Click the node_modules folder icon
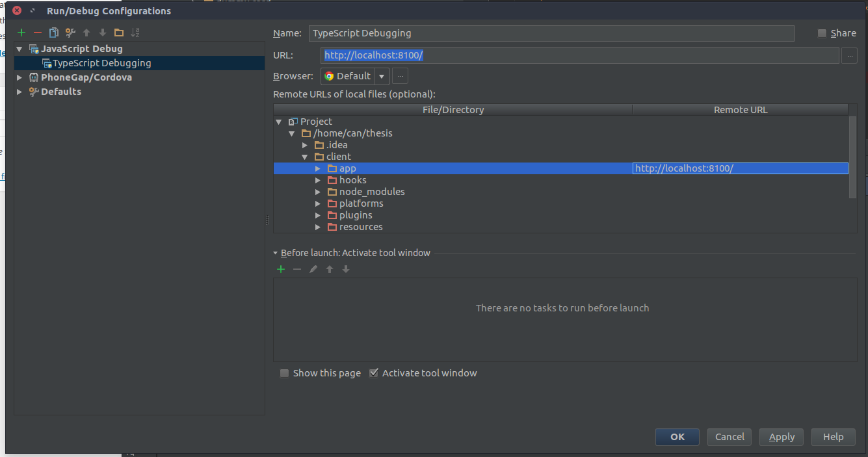The image size is (868, 457). pos(332,192)
